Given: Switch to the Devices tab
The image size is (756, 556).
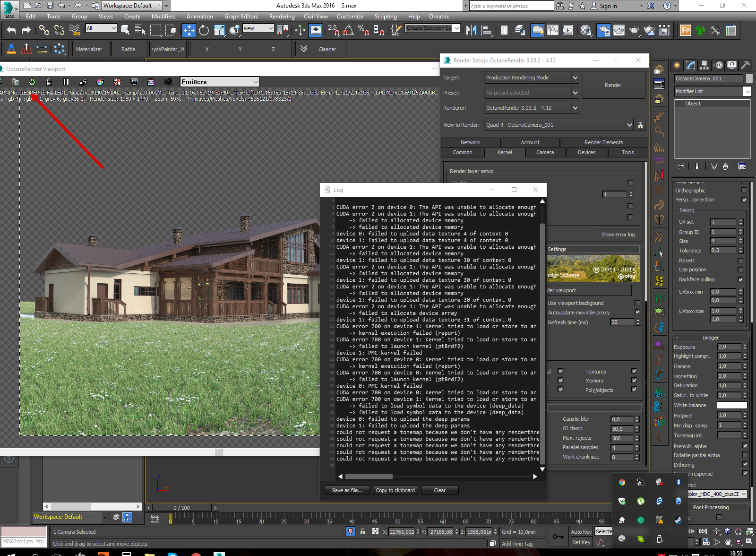Looking at the screenshot, I should (587, 152).
